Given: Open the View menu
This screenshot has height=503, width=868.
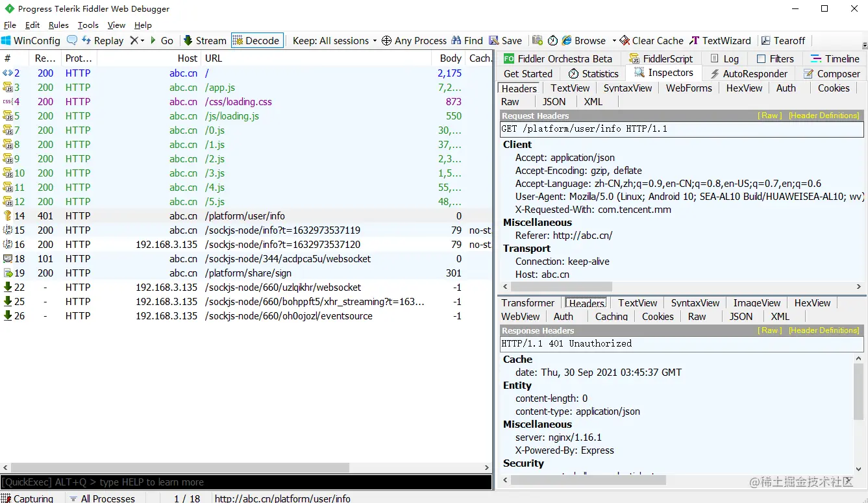Looking at the screenshot, I should pos(116,25).
